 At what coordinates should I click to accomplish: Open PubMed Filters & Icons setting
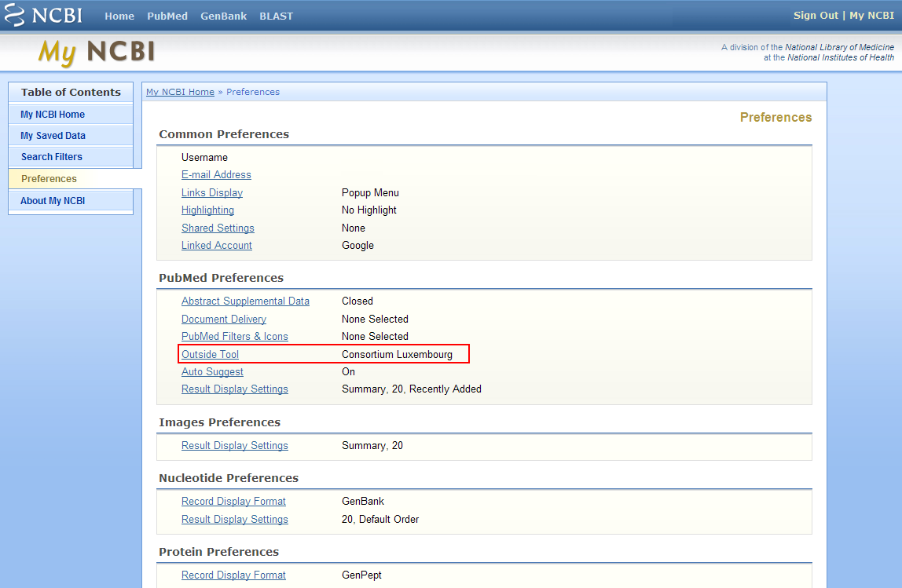coord(235,336)
